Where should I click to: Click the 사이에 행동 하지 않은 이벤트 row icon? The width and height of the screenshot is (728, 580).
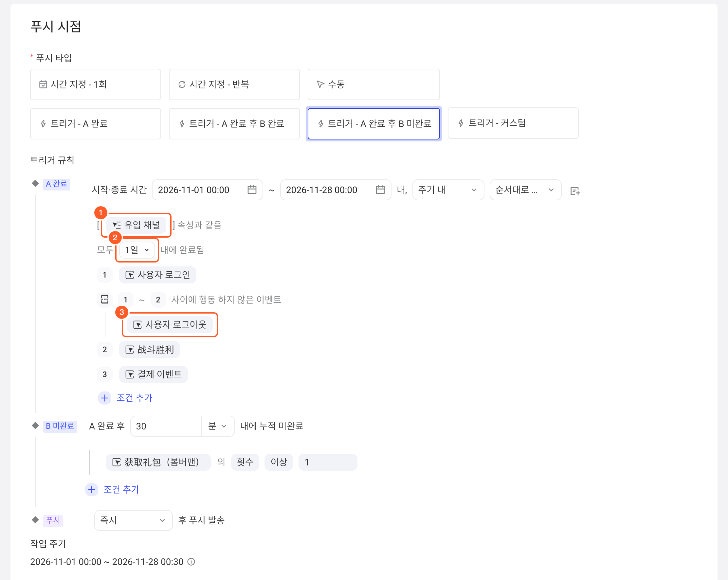pos(105,299)
